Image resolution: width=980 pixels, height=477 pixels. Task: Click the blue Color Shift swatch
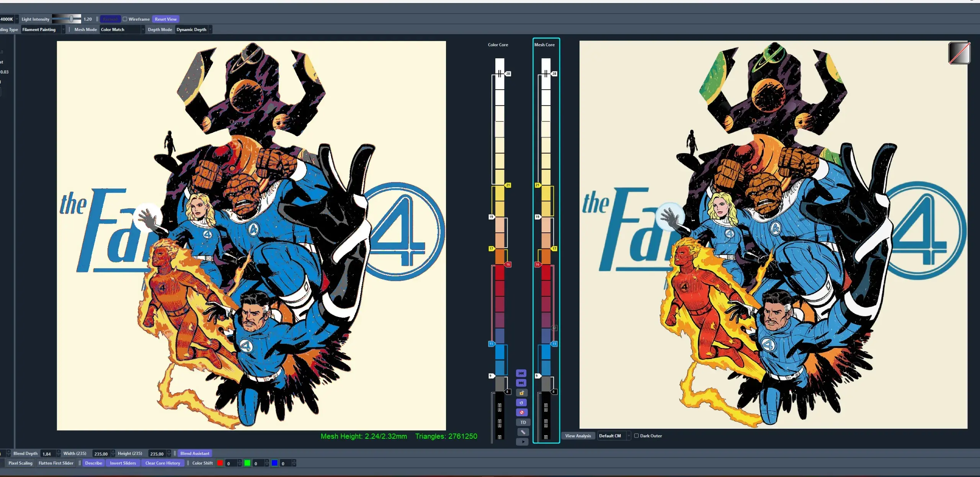[274, 463]
